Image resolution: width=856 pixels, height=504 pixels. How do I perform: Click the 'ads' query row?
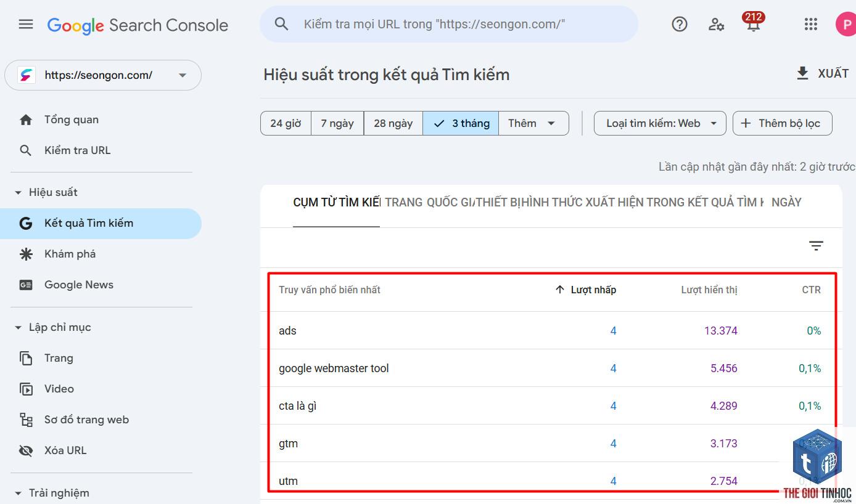[552, 331]
